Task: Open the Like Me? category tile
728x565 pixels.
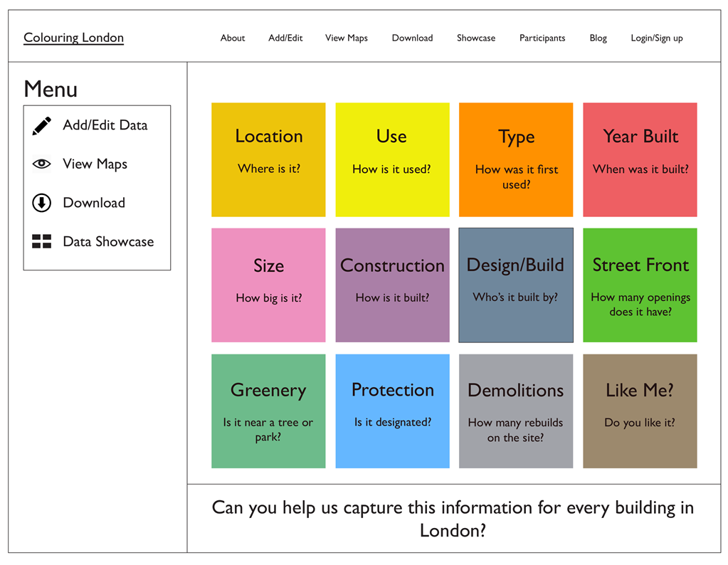Action: pyautogui.click(x=639, y=411)
